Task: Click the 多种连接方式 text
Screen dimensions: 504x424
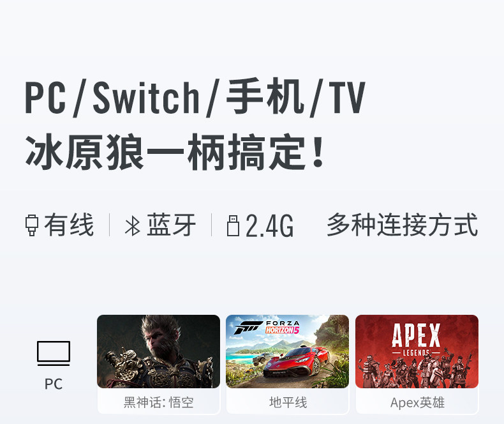Action: [x=403, y=225]
